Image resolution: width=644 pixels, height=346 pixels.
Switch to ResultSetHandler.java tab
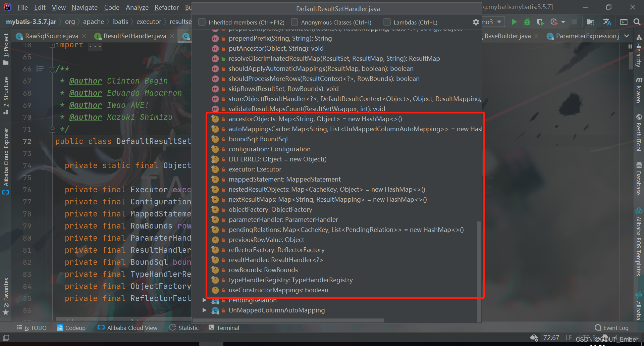click(135, 36)
